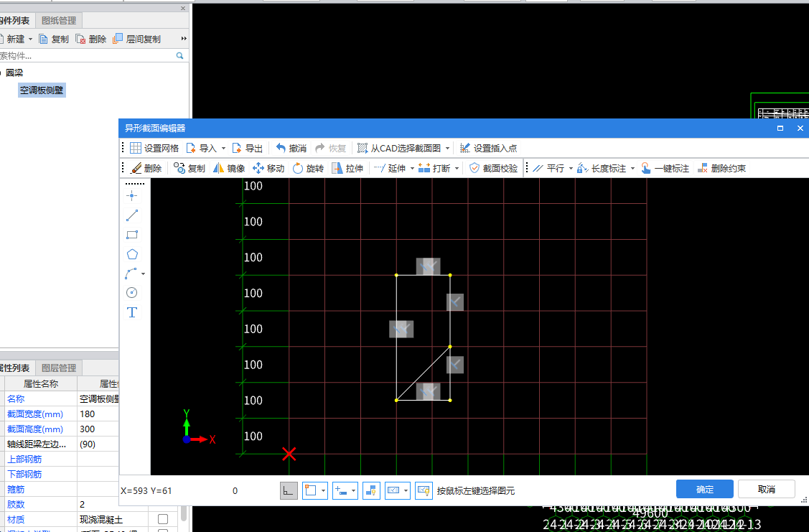This screenshot has width=809, height=532.
Task: Toggle the constraint display button with dropdown
Action: point(393,491)
